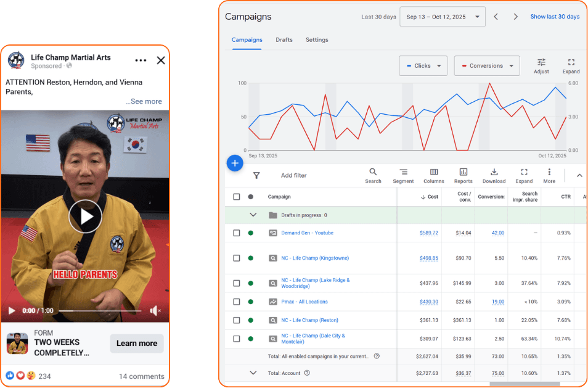Open the 14 comments link

(141, 376)
